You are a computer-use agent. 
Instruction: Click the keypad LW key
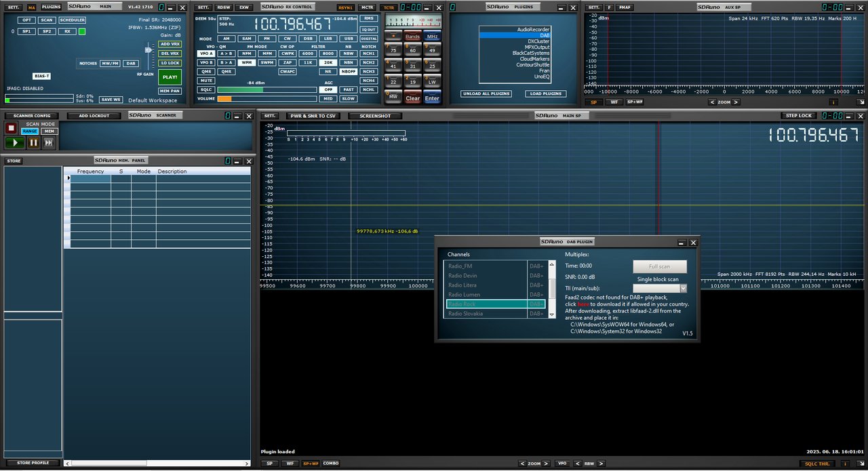432,80
